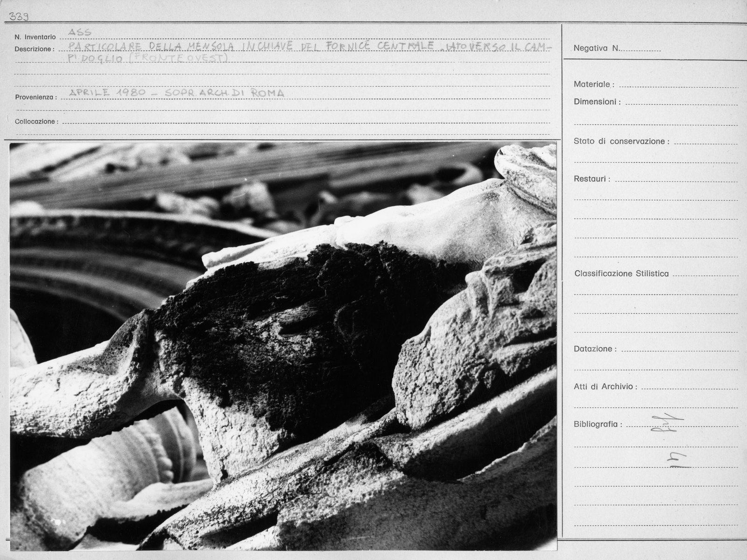
Task: Select the 'Negativa N.' label
Action: tap(596, 48)
